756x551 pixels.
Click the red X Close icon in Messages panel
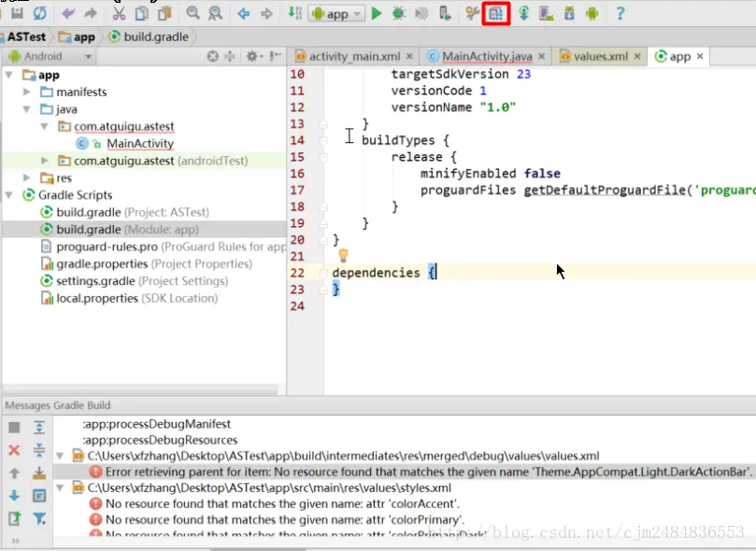14,450
